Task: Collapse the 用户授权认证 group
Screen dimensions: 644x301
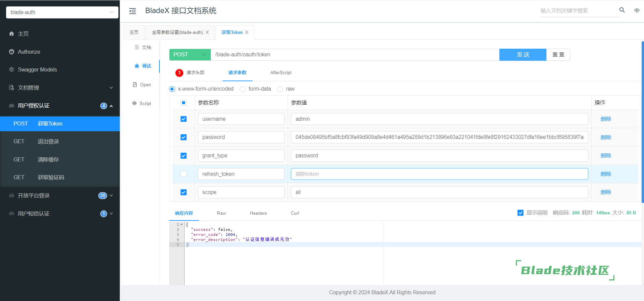Action: pos(60,106)
